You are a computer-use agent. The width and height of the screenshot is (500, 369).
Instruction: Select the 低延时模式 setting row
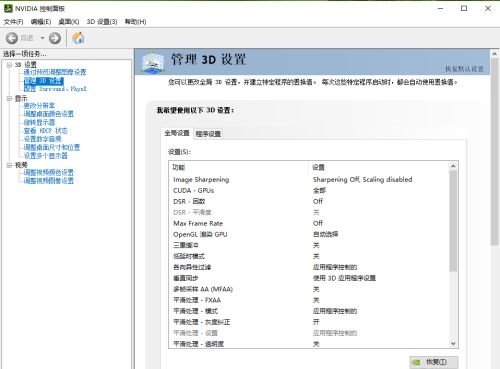[309, 256]
